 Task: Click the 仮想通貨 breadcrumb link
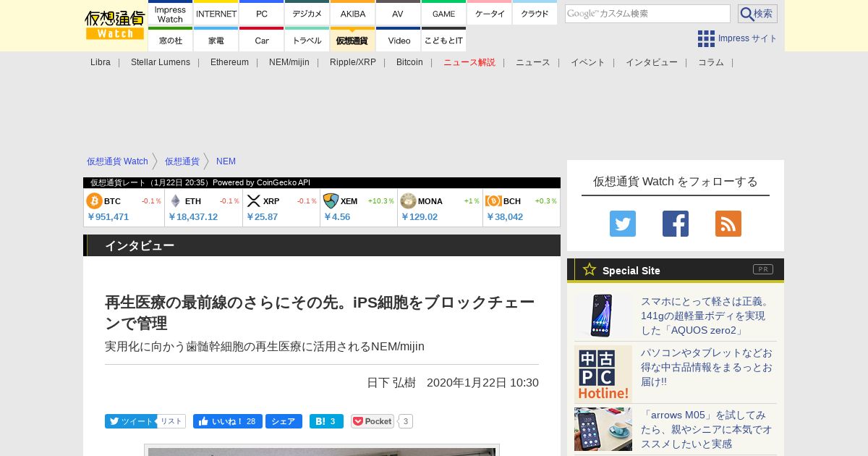coord(182,161)
